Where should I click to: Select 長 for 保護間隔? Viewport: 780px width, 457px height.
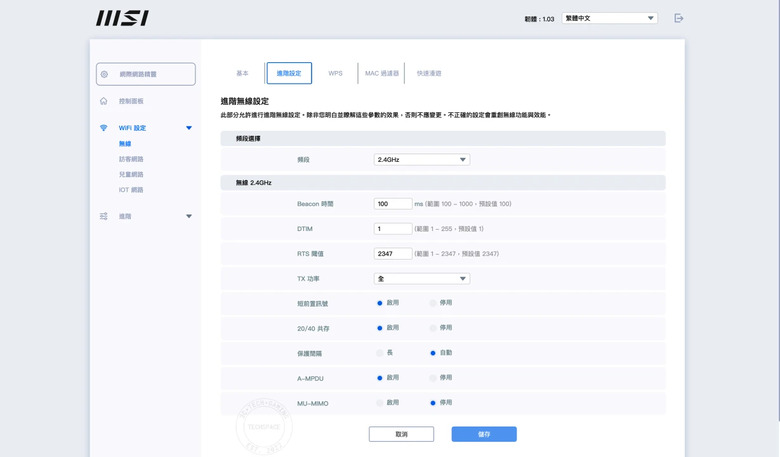tap(380, 353)
